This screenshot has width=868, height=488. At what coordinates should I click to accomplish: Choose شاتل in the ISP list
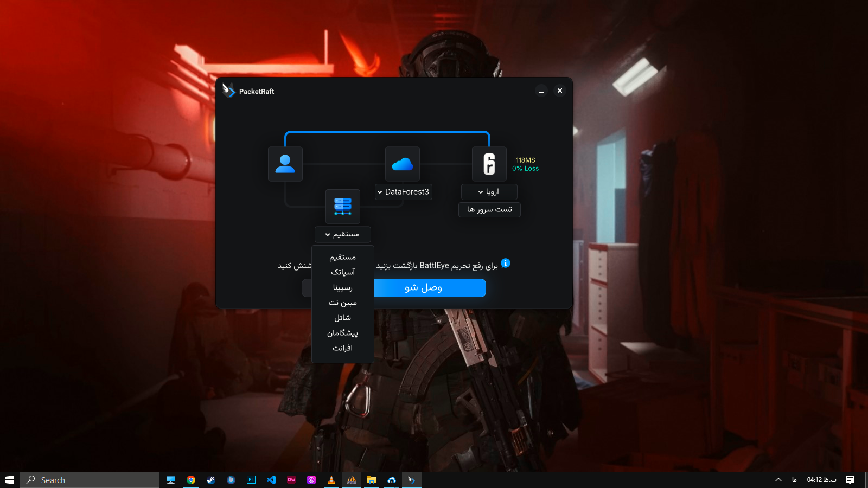pos(343,318)
